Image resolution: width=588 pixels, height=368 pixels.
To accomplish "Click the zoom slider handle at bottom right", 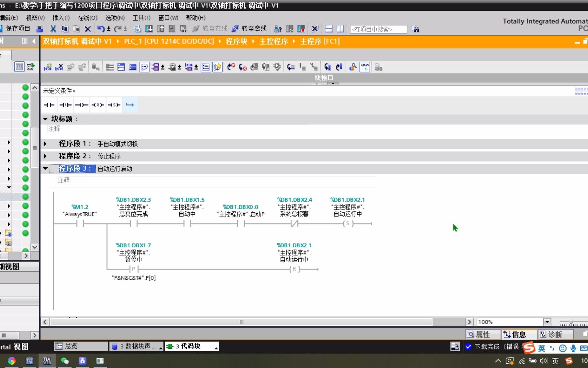I will (x=571, y=322).
